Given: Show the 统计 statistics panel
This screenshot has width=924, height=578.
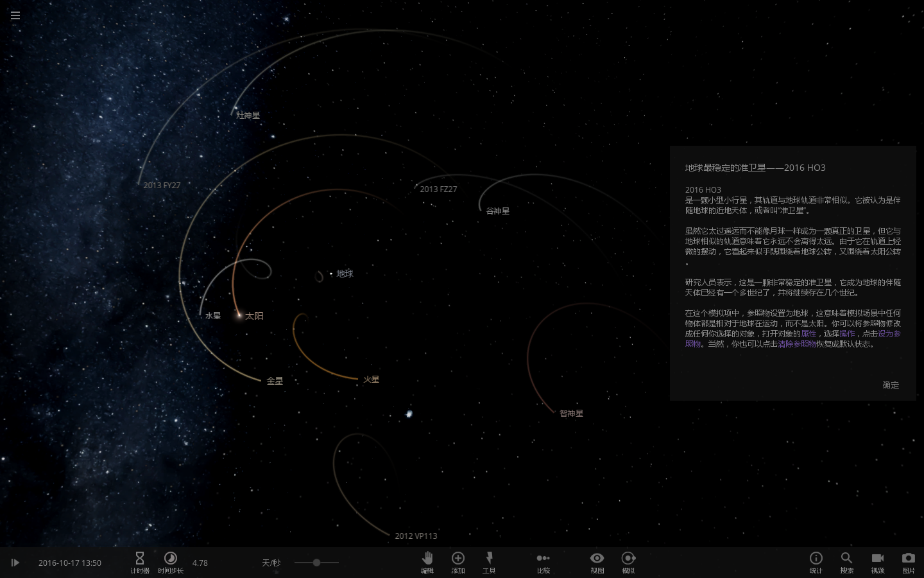Looking at the screenshot, I should (816, 562).
